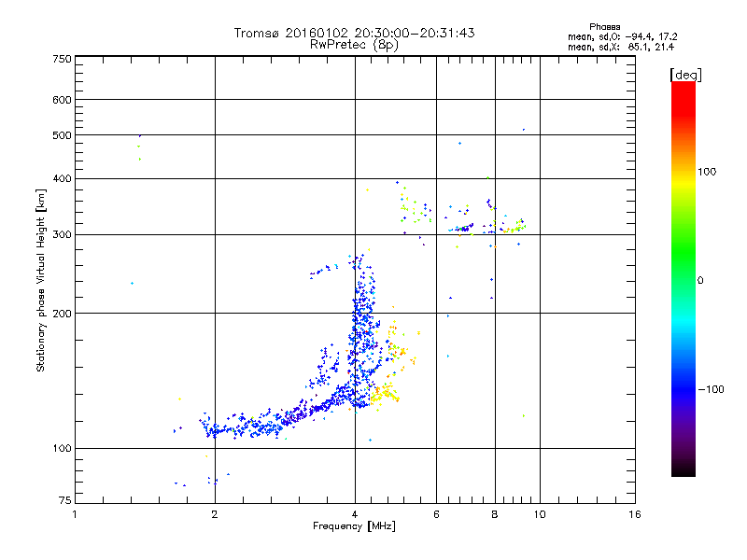Click the "16" frequency axis label

click(x=635, y=514)
